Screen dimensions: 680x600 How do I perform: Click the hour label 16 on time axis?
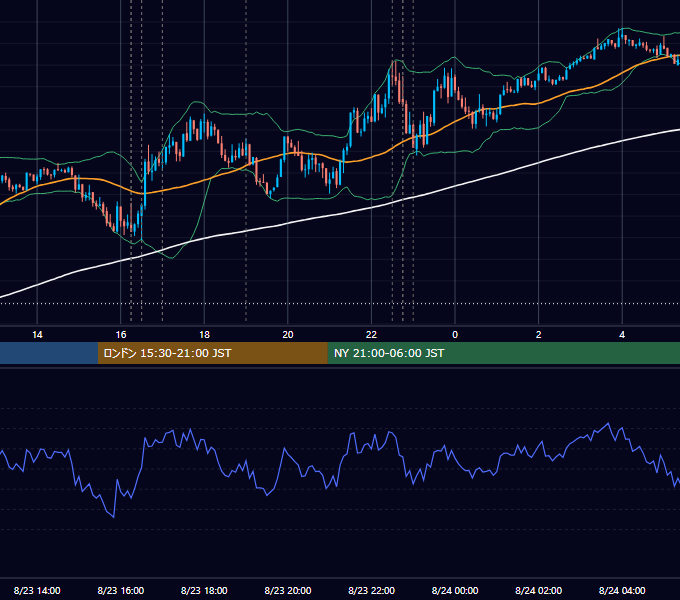[121, 335]
